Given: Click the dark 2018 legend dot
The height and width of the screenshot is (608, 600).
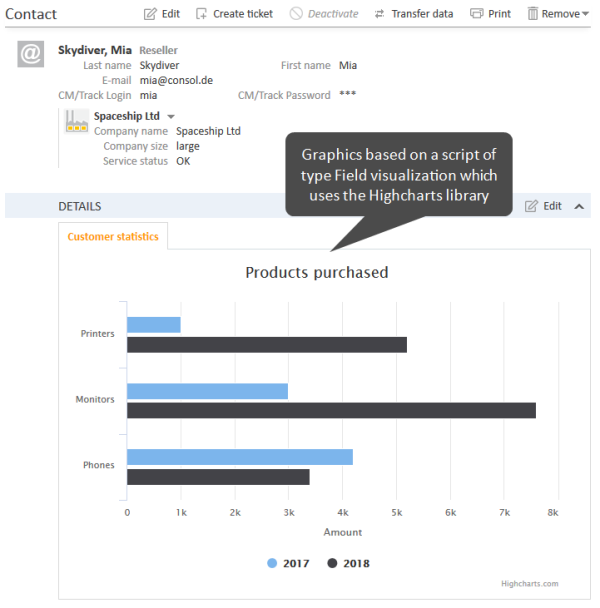Looking at the screenshot, I should (332, 563).
